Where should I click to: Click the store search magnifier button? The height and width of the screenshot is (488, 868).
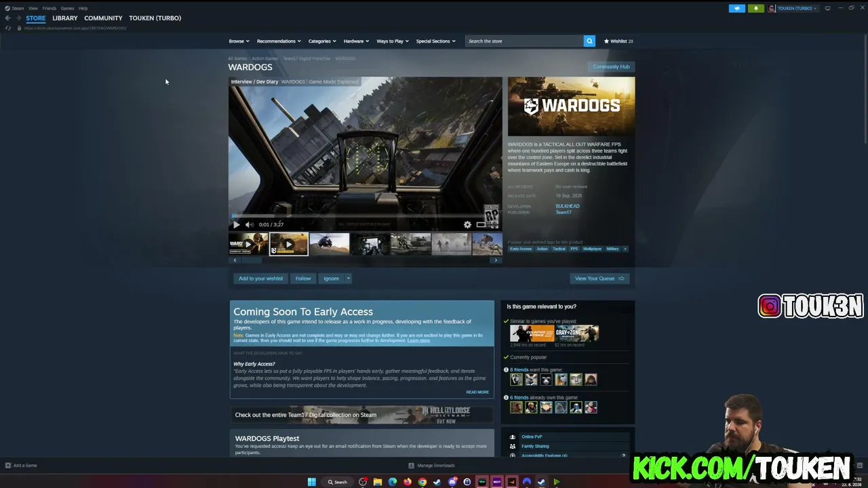(589, 41)
